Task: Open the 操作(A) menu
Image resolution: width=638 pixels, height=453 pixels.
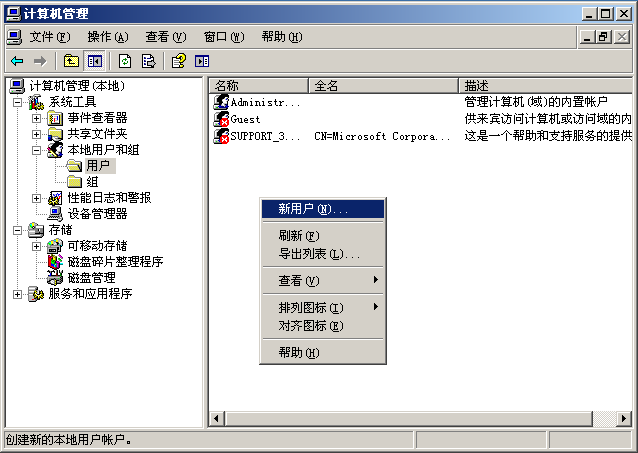Action: click(x=108, y=37)
